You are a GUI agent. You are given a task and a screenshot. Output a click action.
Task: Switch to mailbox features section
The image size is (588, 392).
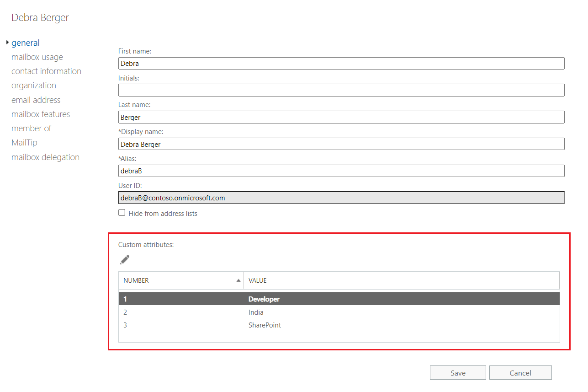click(41, 114)
